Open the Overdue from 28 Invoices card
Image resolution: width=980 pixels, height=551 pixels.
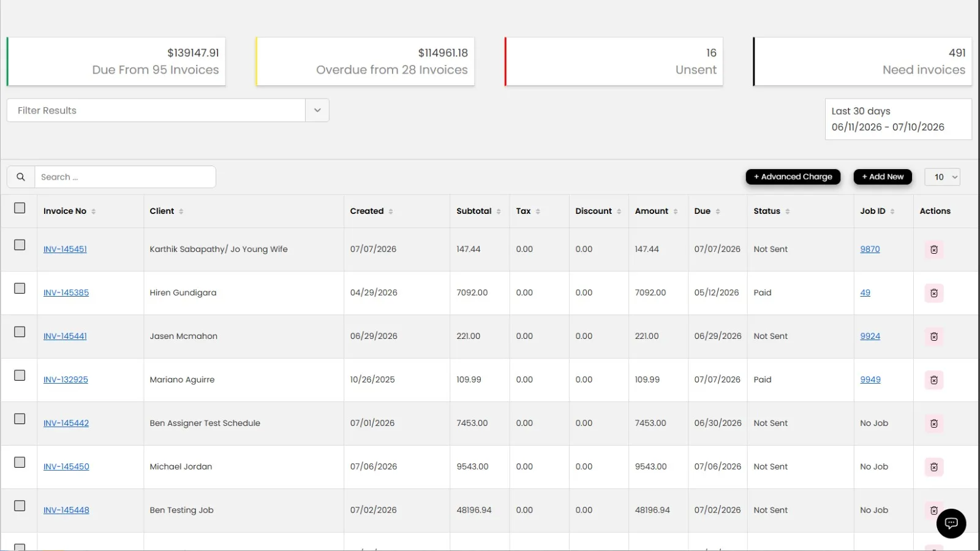click(365, 61)
